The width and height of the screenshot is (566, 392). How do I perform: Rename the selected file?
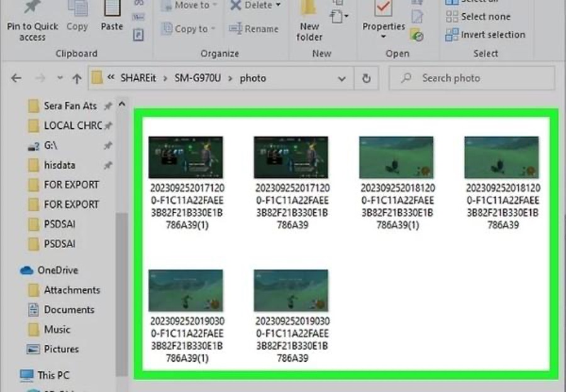(x=254, y=28)
